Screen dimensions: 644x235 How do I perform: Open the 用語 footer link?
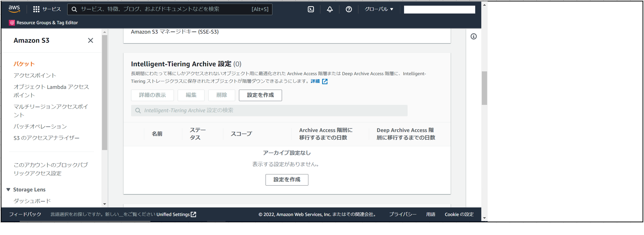click(430, 214)
